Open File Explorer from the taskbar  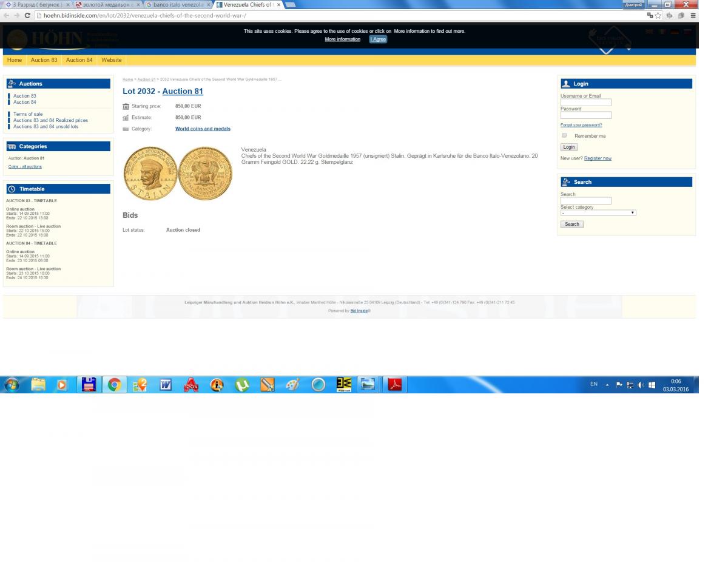point(39,384)
